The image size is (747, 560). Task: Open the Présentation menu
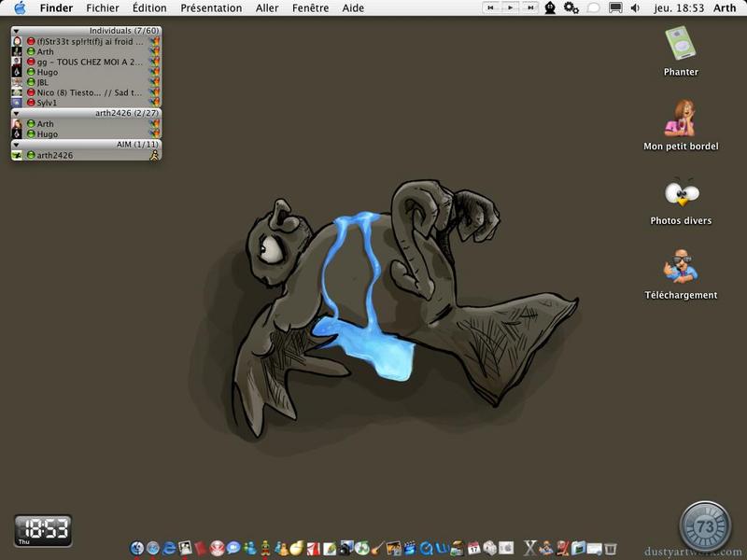click(211, 8)
